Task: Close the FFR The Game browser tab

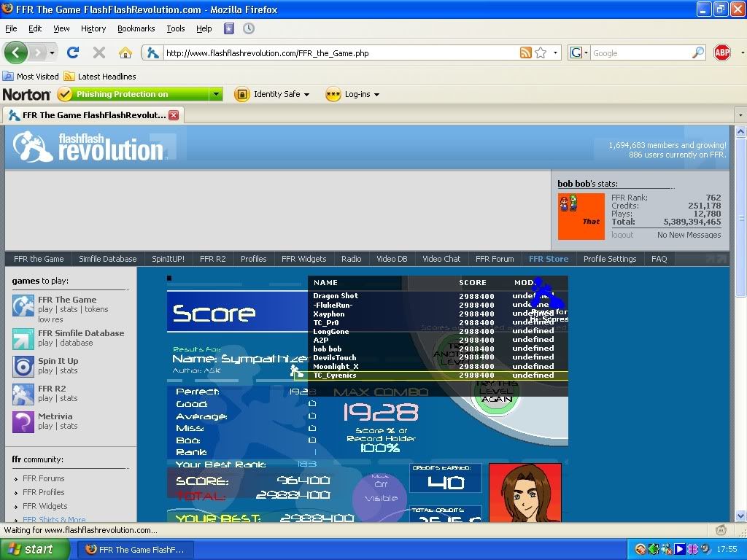Action: click(x=174, y=115)
